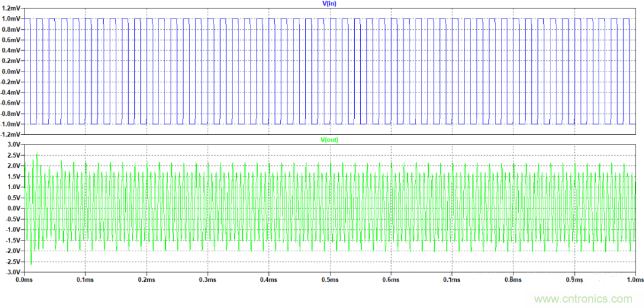Click the 0.2ms time axis label
The width and height of the screenshot is (644, 308).
[x=146, y=279]
